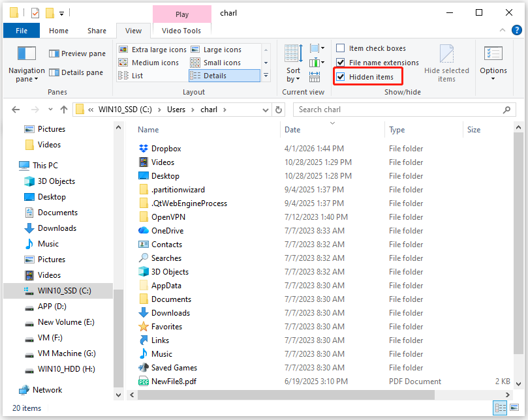The image size is (528, 420).
Task: Select This PC in navigation pane
Action: pos(45,166)
